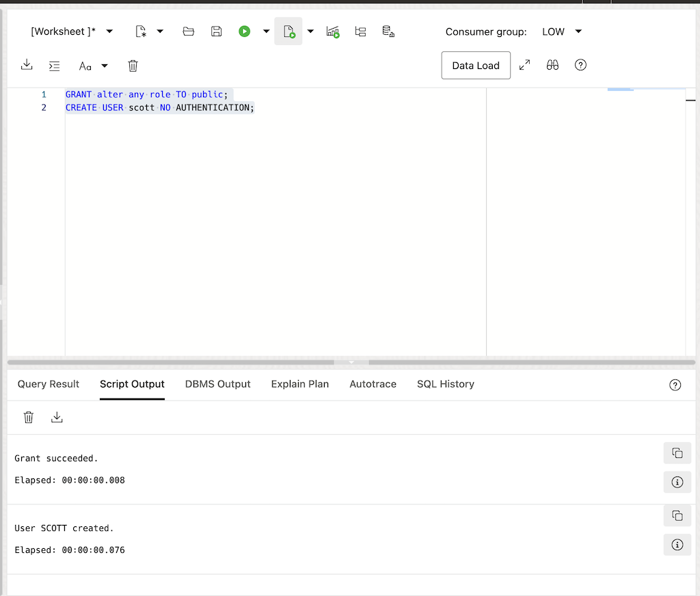Clear script output with trash icon
This screenshot has width=700, height=596.
click(x=29, y=418)
